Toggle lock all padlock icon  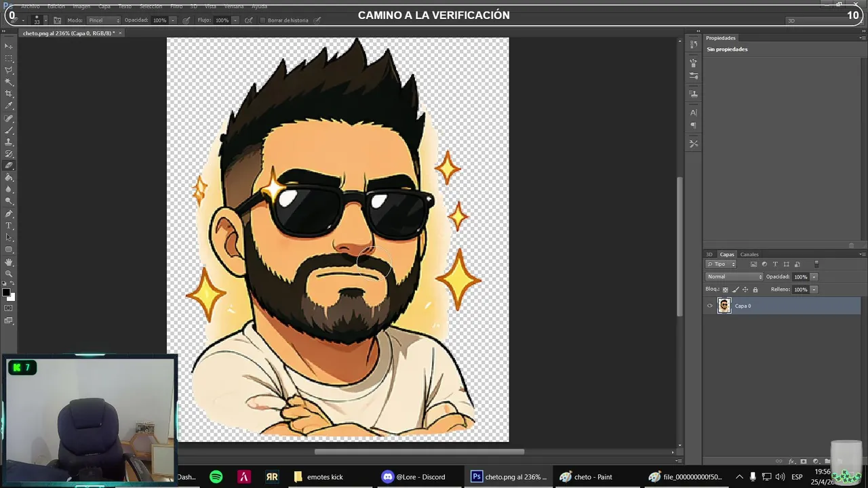point(755,289)
